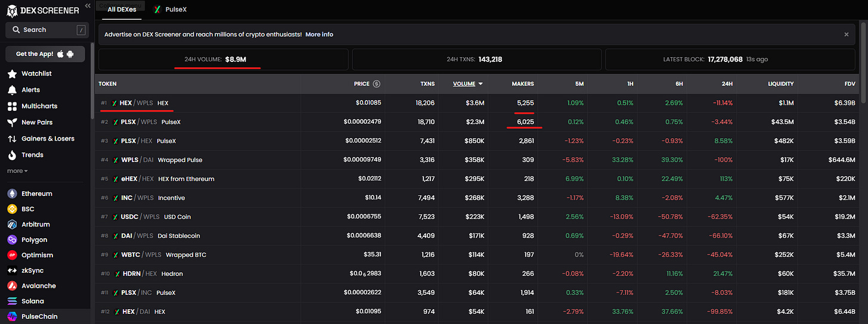868x324 pixels.
Task: Select the Optimism chain
Action: coord(37,255)
